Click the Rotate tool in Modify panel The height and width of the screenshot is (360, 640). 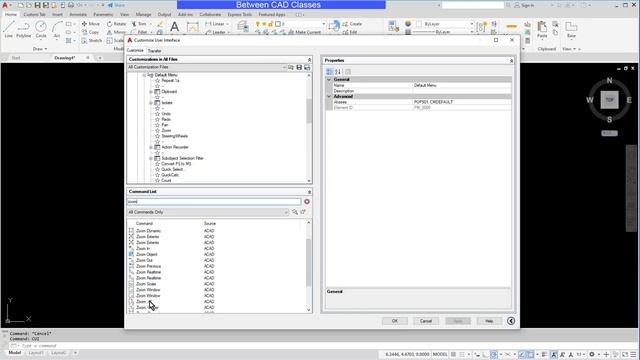(x=116, y=24)
